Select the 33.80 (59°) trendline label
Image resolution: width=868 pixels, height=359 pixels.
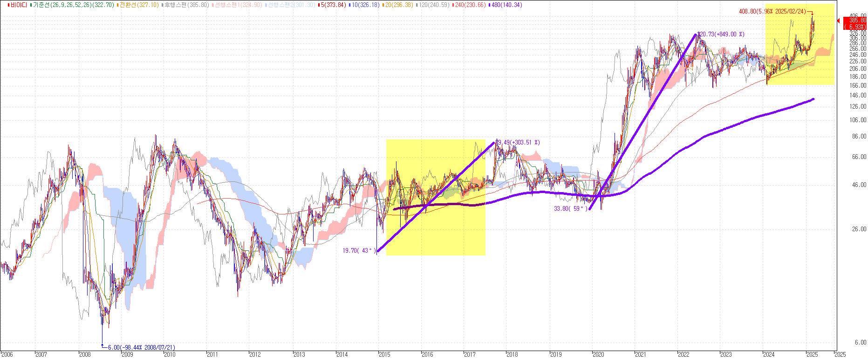pos(571,209)
